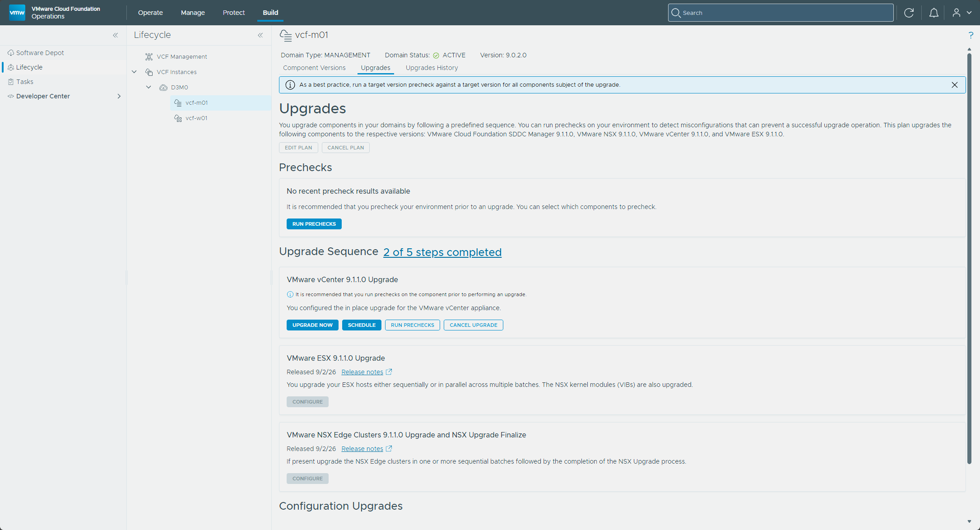Click the Developer Center code icon
Screen dimensions: 980x530
tap(11, 96)
